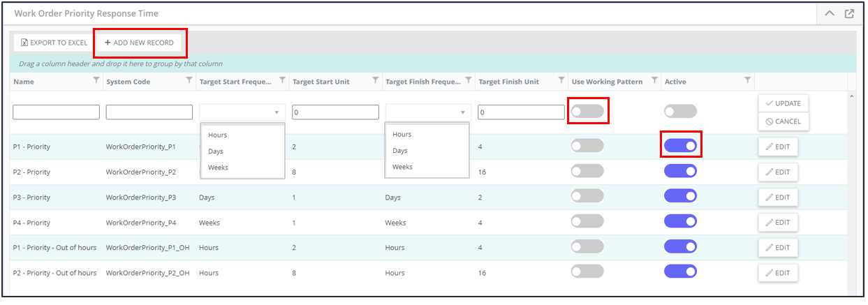Filter the Target Start Frequency column

point(282,81)
